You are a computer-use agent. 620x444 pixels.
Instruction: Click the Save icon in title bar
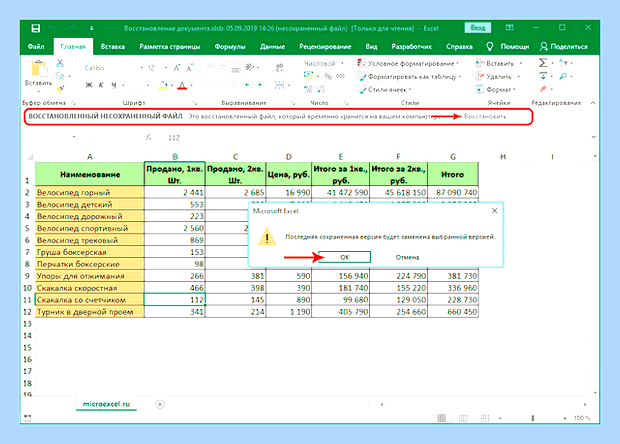pyautogui.click(x=36, y=28)
